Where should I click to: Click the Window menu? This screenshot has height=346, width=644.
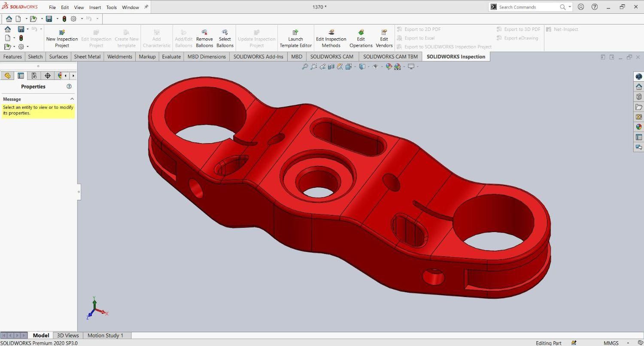point(131,7)
